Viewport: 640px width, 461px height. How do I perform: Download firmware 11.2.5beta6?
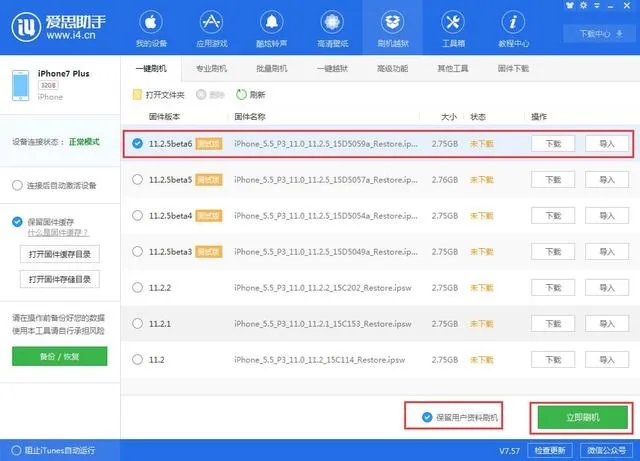coord(553,144)
